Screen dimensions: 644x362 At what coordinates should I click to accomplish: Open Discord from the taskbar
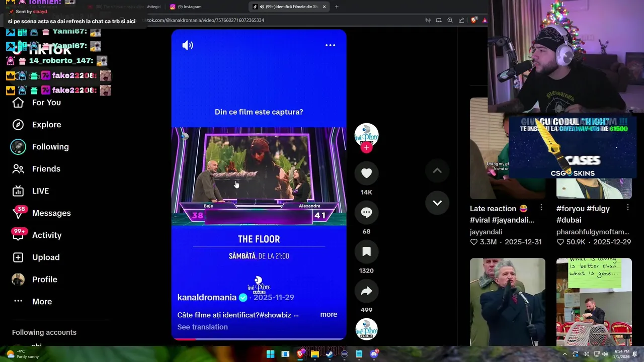374,354
